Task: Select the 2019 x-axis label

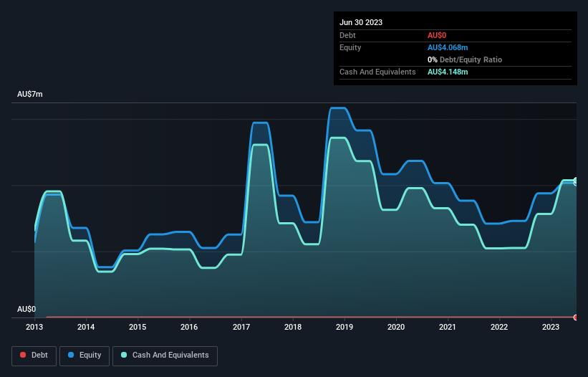Action: coord(344,327)
